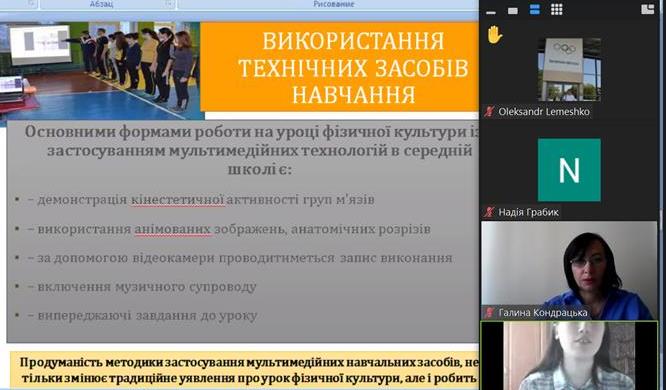Switch video panel to grid gallery view
This screenshot has width=666, height=390.
click(556, 10)
